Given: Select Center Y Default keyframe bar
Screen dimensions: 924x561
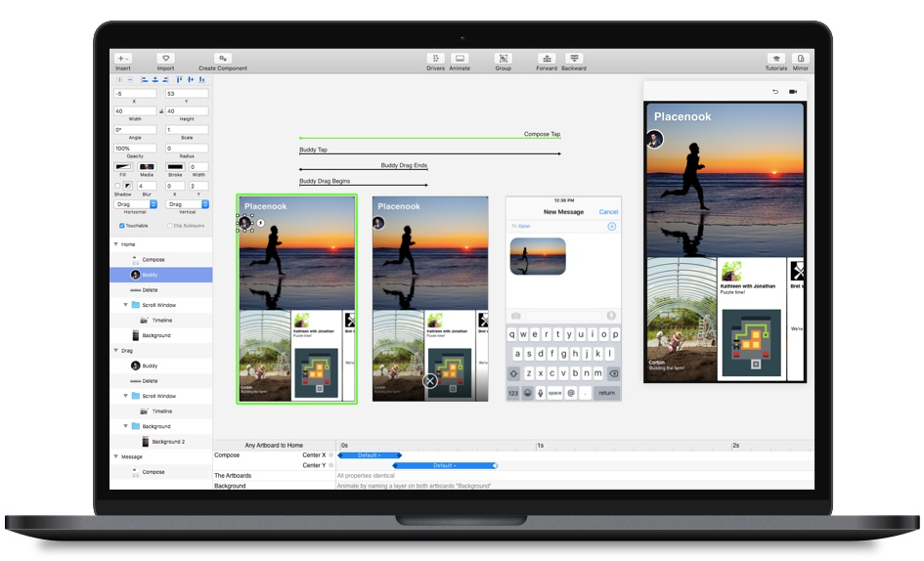Looking at the screenshot, I should click(x=444, y=465).
